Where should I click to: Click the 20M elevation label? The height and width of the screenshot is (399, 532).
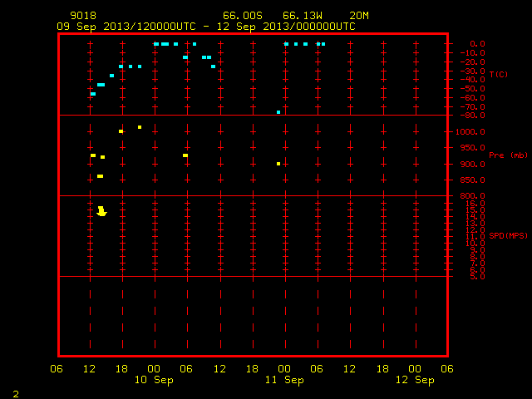pyautogui.click(x=359, y=16)
